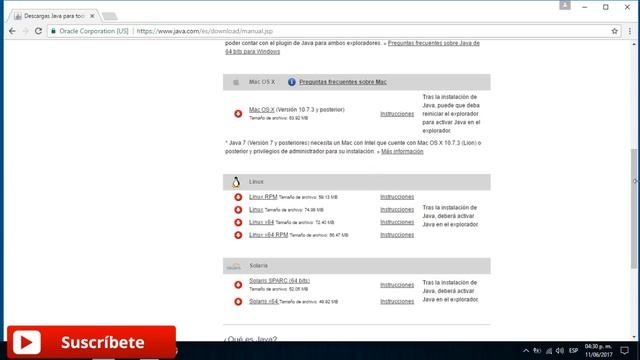Open the Action Center notification icon
The width and height of the screenshot is (640, 360).
(624, 351)
